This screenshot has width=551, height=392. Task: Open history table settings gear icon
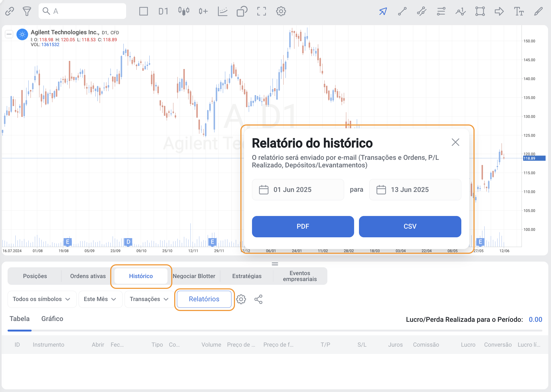pyautogui.click(x=241, y=299)
